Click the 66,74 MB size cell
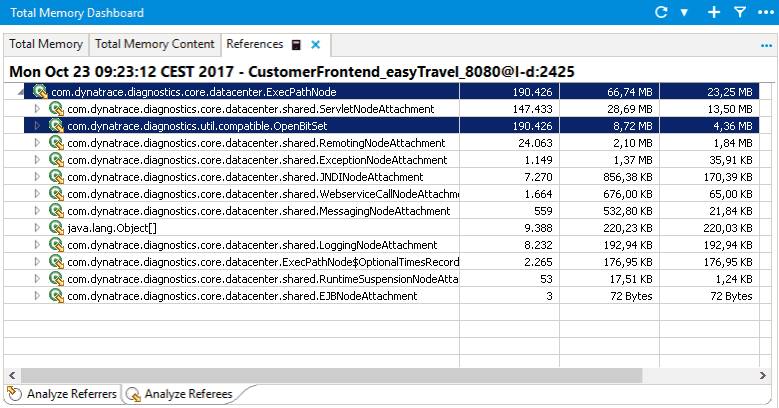779x408 pixels. pyautogui.click(x=610, y=92)
